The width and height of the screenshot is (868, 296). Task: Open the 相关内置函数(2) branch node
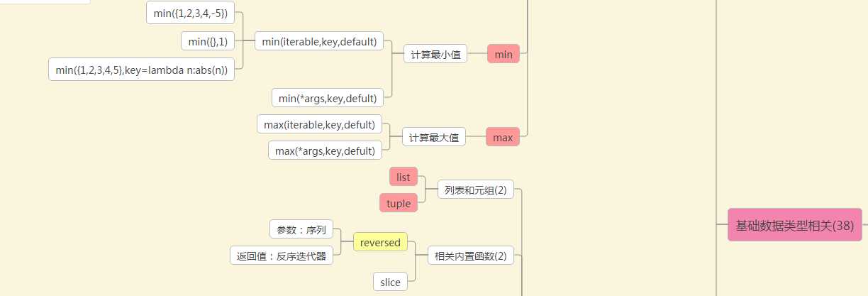(x=472, y=256)
